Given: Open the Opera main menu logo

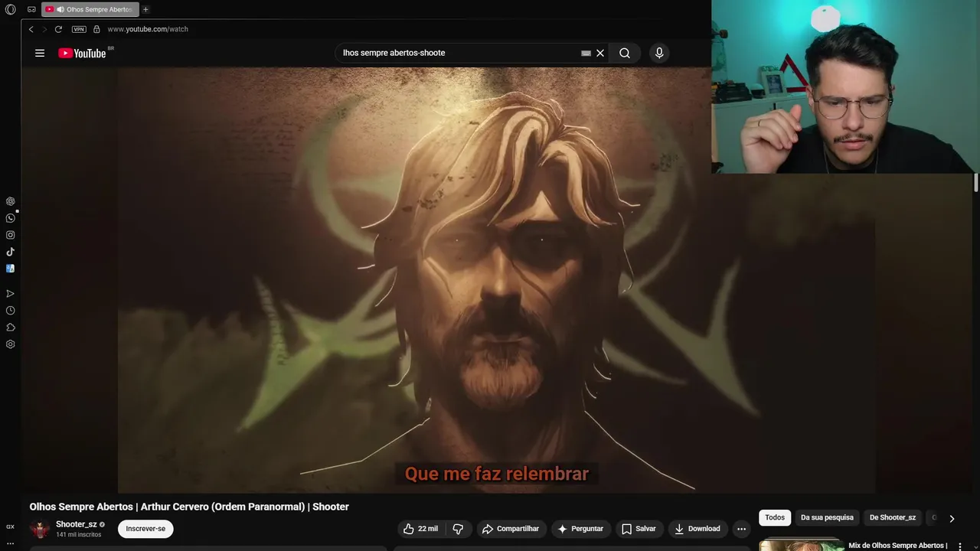Looking at the screenshot, I should [x=10, y=9].
